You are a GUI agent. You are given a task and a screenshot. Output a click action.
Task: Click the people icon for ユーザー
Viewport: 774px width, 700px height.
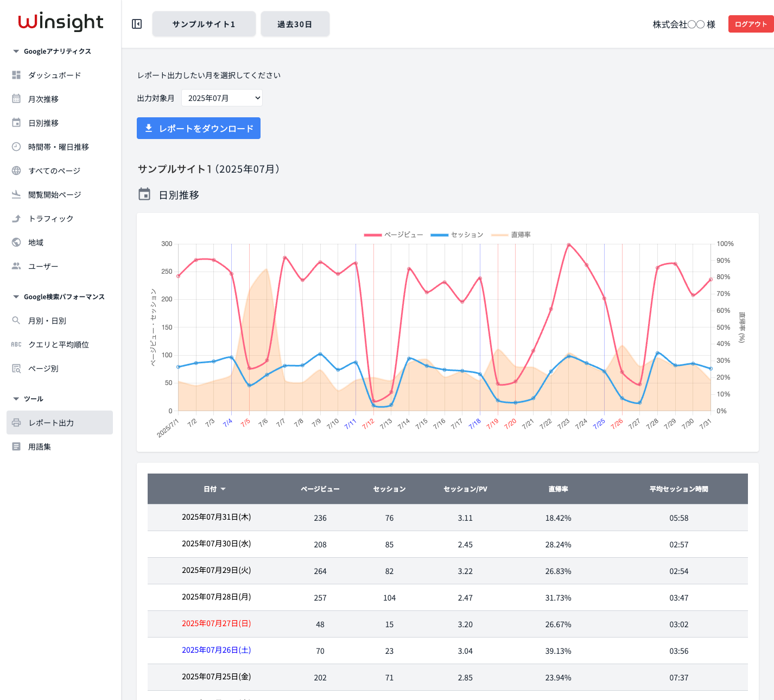[16, 266]
